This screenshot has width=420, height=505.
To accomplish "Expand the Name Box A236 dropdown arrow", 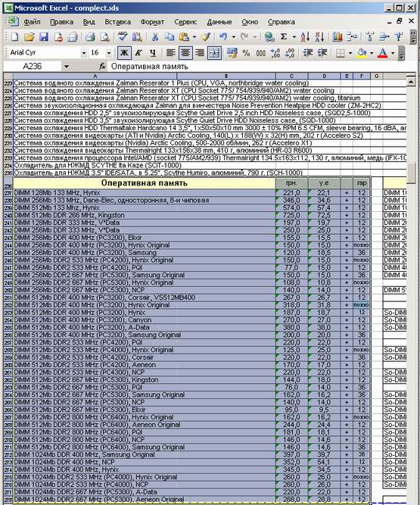I will (x=67, y=67).
